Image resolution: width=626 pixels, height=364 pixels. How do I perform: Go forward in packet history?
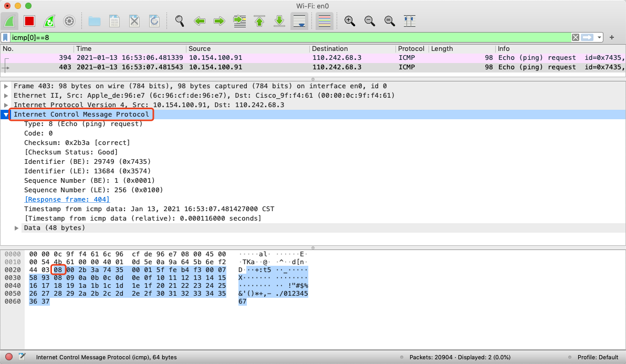(x=220, y=21)
